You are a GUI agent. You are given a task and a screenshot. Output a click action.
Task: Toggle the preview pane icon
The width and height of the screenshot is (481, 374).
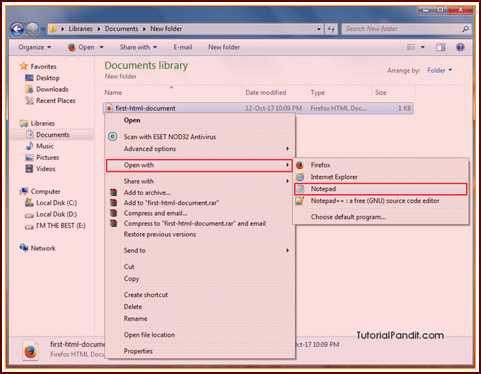(440, 47)
